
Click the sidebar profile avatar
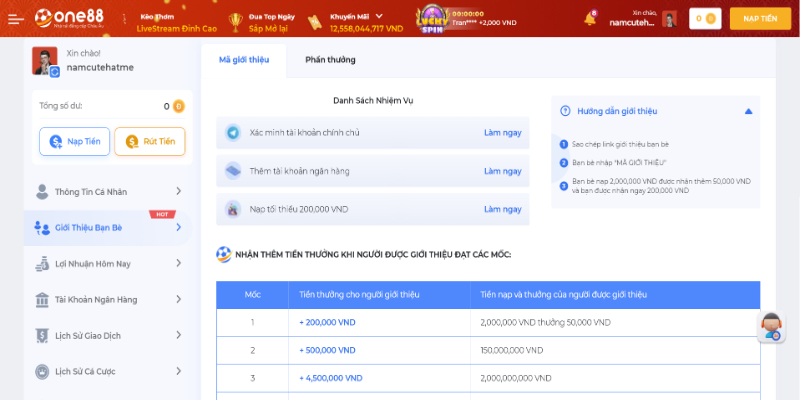[44, 61]
